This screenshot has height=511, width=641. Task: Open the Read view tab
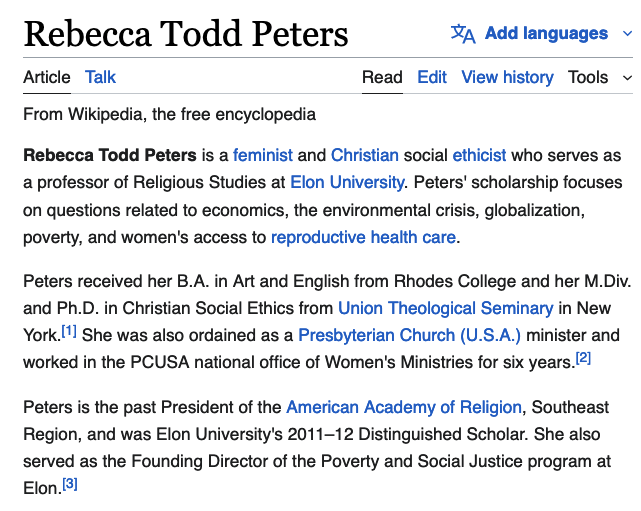click(382, 77)
